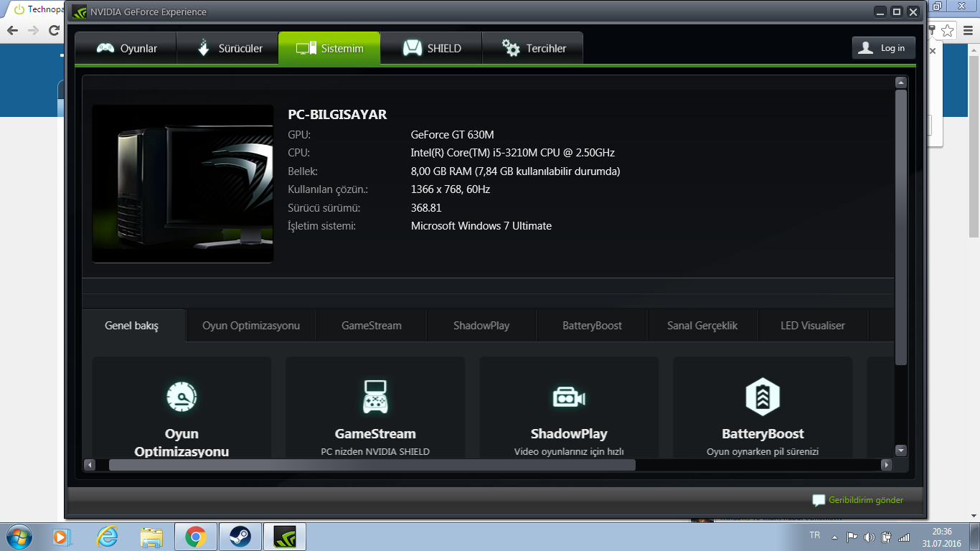Screen dimensions: 980x551
Task: Click the horizontal scrollbar left arrow
Action: pyautogui.click(x=90, y=465)
